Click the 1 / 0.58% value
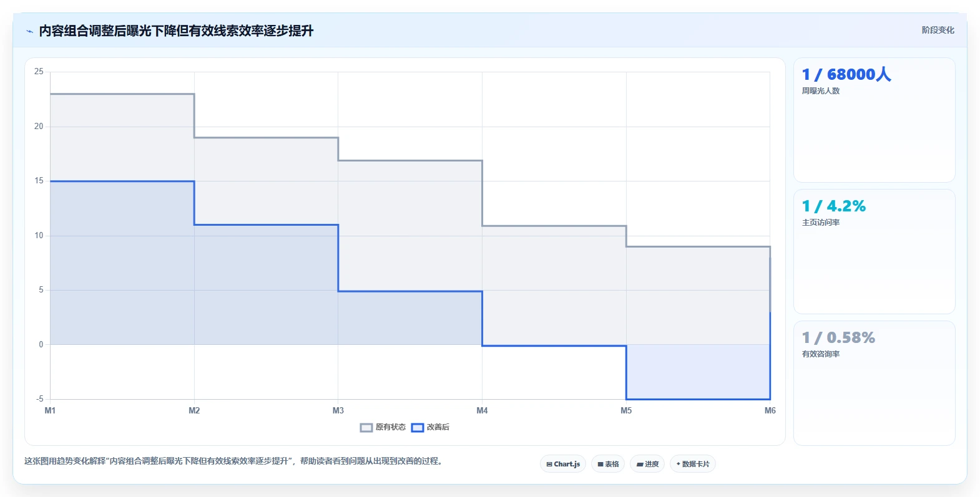 coord(838,338)
